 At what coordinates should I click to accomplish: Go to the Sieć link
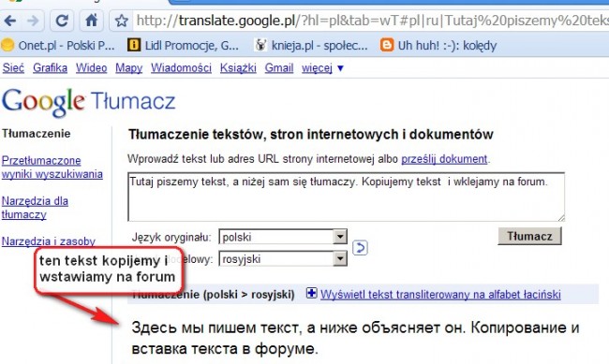[13, 68]
